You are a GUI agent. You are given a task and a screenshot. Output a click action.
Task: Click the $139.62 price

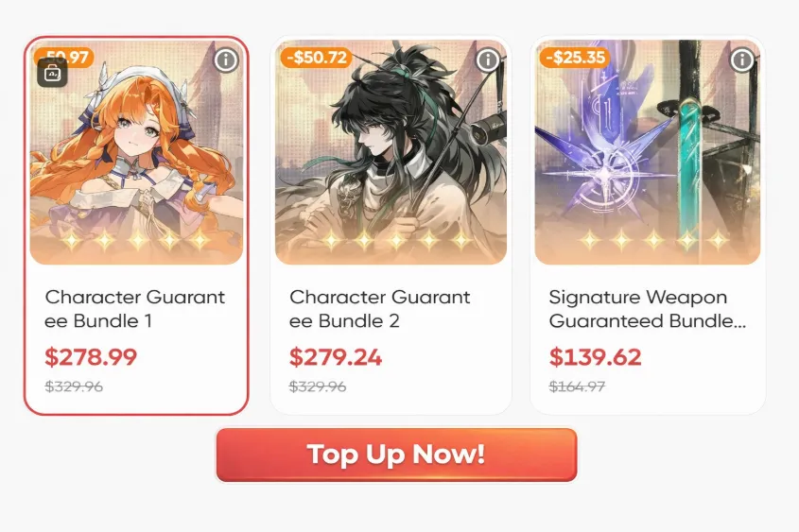pos(595,357)
